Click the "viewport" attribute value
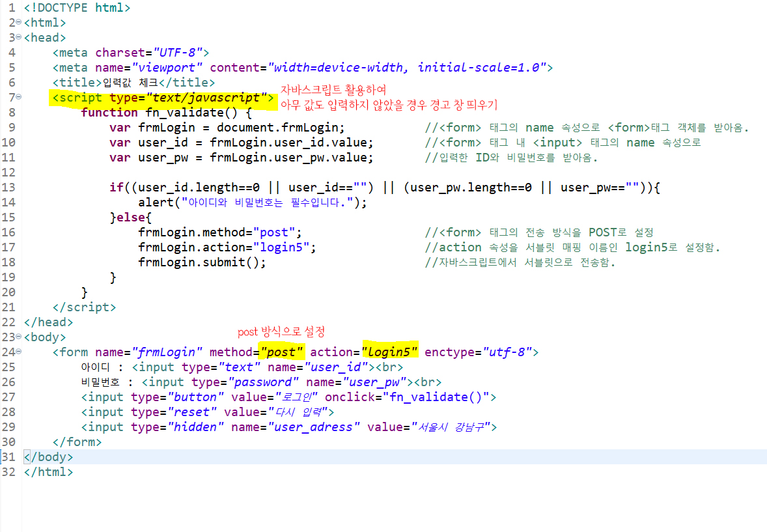The height and width of the screenshot is (532, 767). (x=167, y=68)
